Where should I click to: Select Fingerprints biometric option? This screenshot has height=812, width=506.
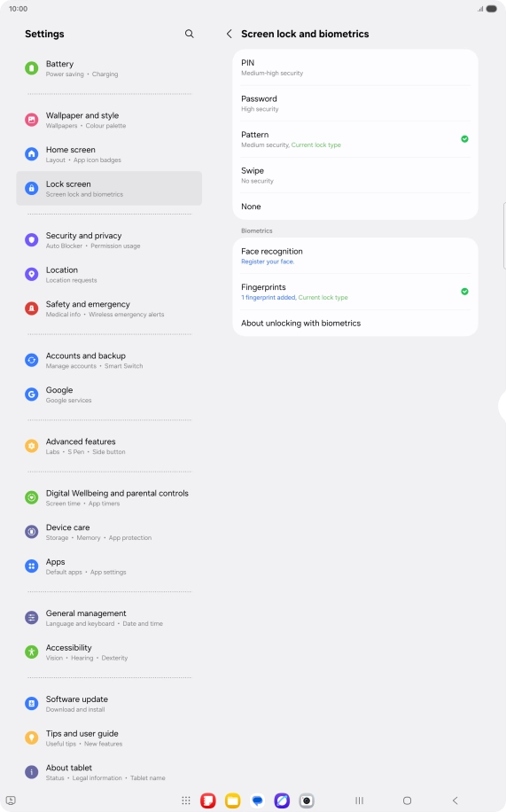[x=355, y=292]
